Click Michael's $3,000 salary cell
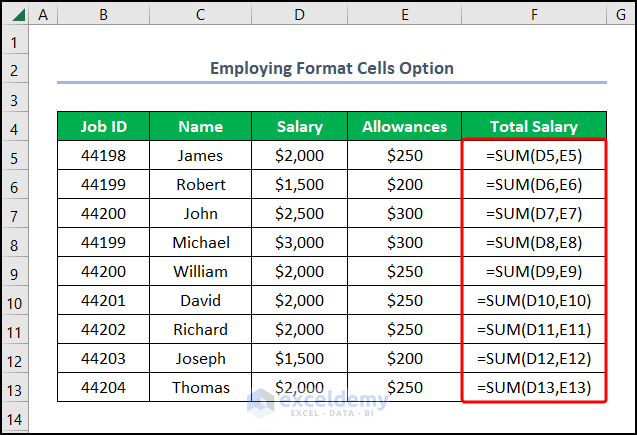The height and width of the screenshot is (435, 637). (x=300, y=243)
